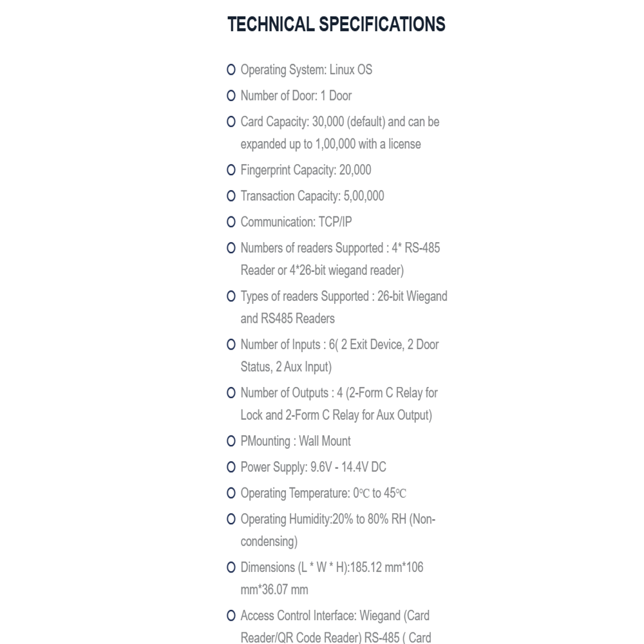Click the bullet beside Operating Humidity
This screenshot has width=644, height=644.
click(x=231, y=519)
